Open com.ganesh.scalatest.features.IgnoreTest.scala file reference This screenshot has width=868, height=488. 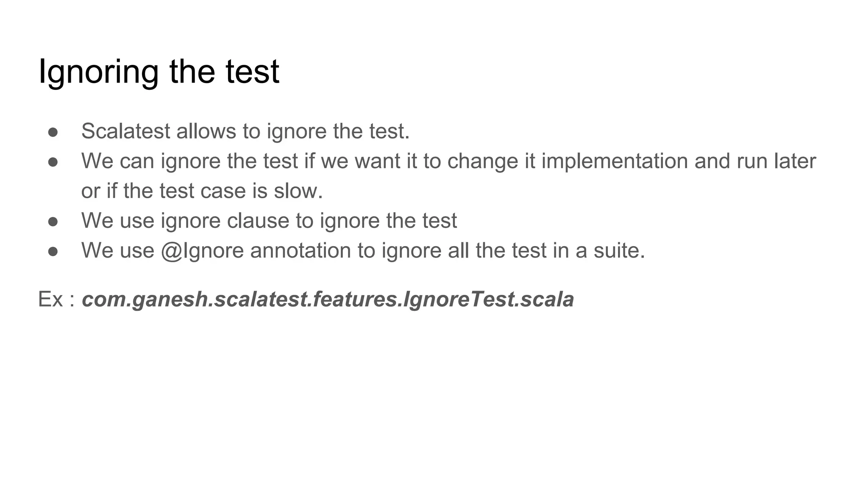click(328, 299)
